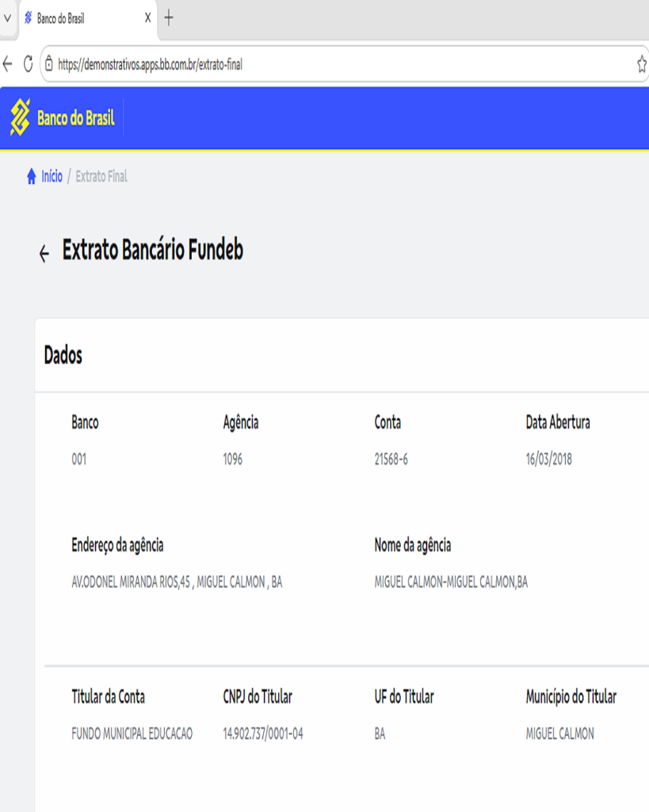The height and width of the screenshot is (812, 649).
Task: Click the CNPJ value 14.902.737/0001-04
Action: (262, 733)
